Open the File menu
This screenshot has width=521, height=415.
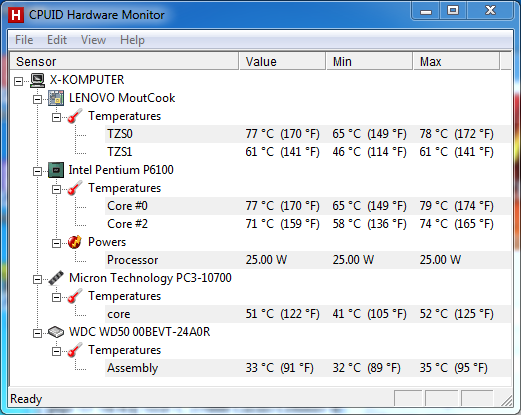click(x=24, y=40)
